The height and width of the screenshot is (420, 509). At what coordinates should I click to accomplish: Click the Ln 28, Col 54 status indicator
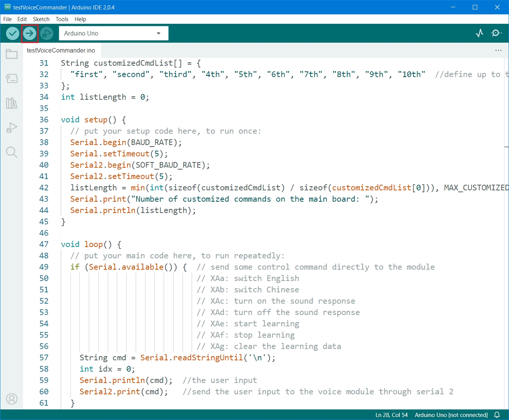click(391, 415)
